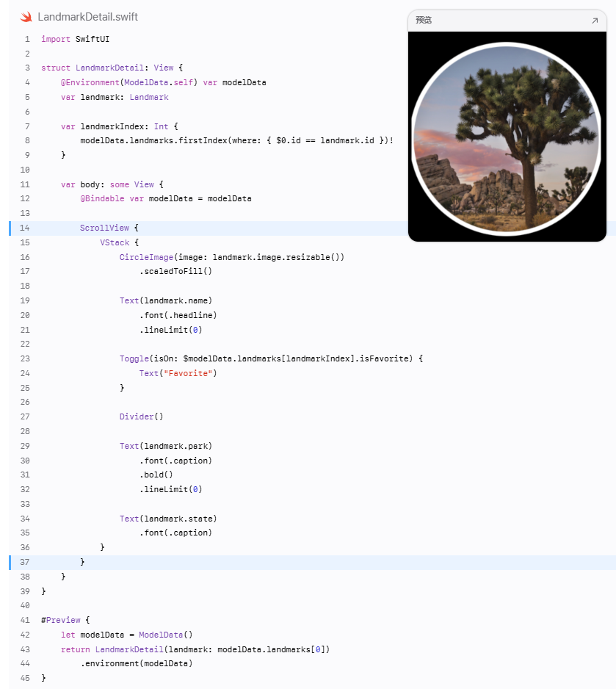
Task: Click the 'Toggle(isOn:' code line
Action: (272, 358)
